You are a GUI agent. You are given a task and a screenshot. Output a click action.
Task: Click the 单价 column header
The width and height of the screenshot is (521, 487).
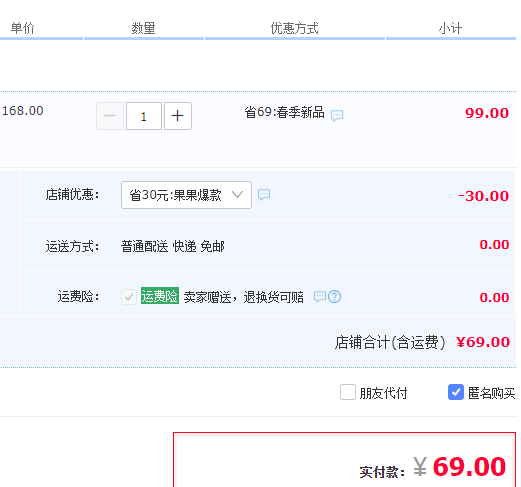coord(23,28)
